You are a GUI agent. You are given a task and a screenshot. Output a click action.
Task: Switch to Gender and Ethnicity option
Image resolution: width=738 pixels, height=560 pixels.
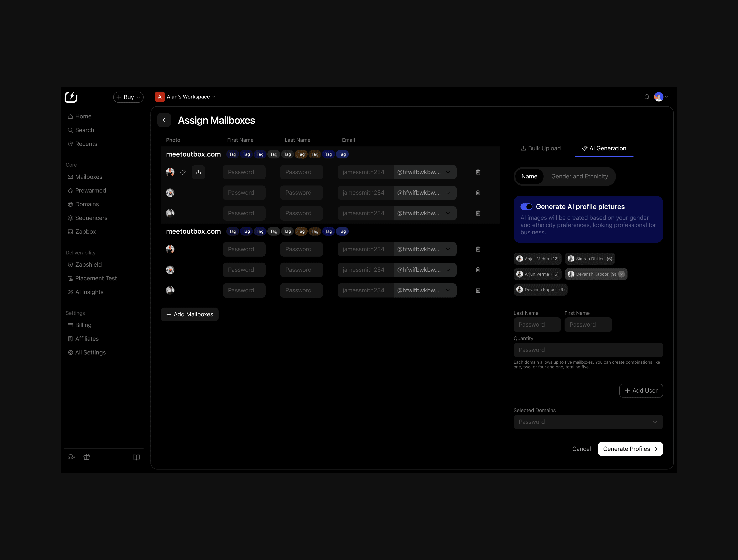point(579,177)
